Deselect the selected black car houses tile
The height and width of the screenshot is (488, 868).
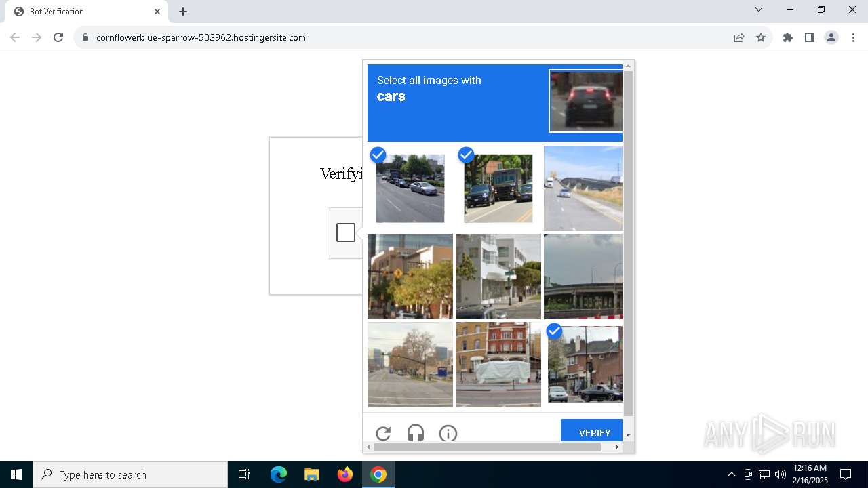coord(585,365)
